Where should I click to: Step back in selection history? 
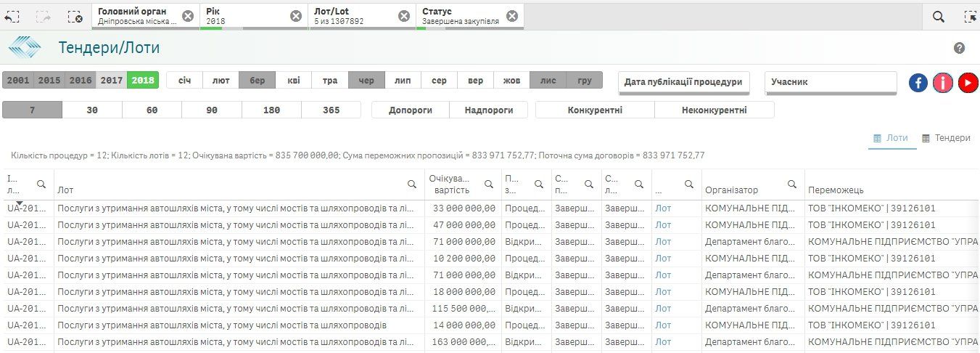point(12,17)
